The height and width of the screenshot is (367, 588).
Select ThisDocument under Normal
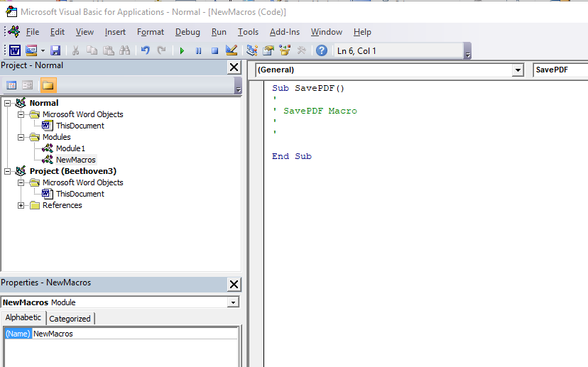(80, 126)
